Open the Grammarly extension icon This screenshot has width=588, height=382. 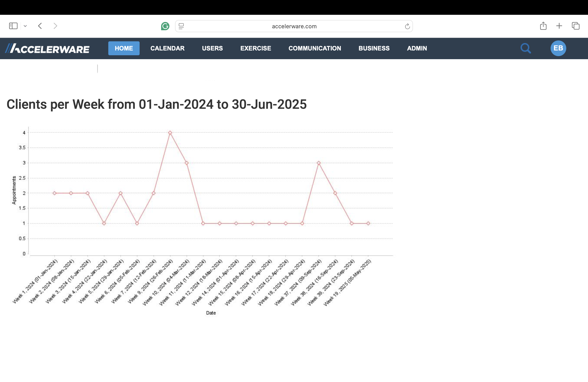(165, 26)
